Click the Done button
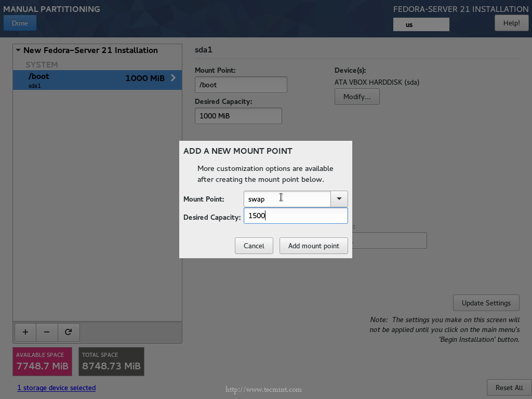Image resolution: width=532 pixels, height=399 pixels. click(x=20, y=23)
